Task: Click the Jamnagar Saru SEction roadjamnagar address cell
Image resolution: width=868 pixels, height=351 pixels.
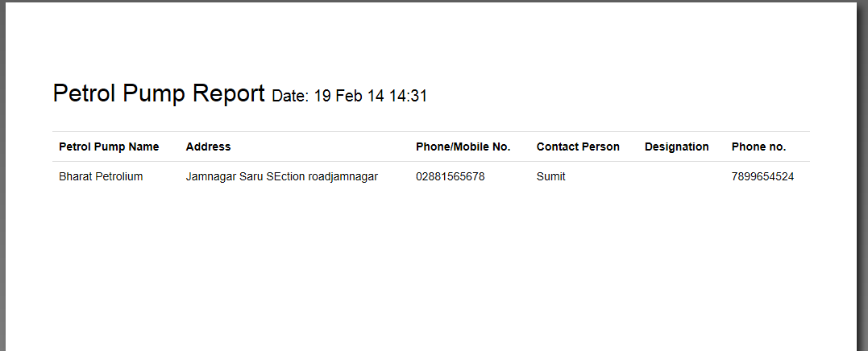Action: tap(282, 177)
